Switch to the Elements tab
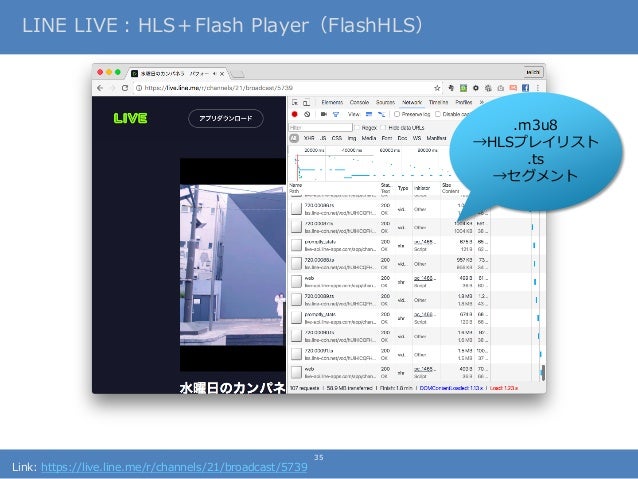The width and height of the screenshot is (638, 479). (332, 102)
